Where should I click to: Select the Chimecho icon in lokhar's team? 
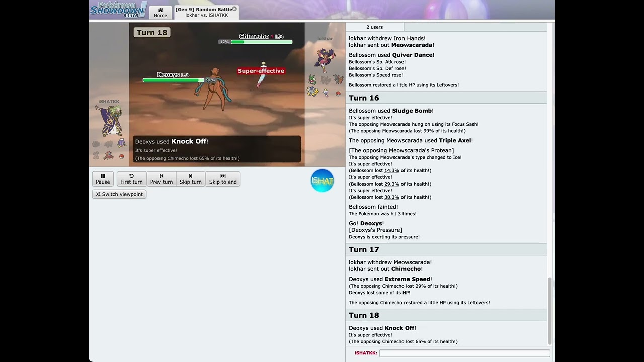point(326,92)
